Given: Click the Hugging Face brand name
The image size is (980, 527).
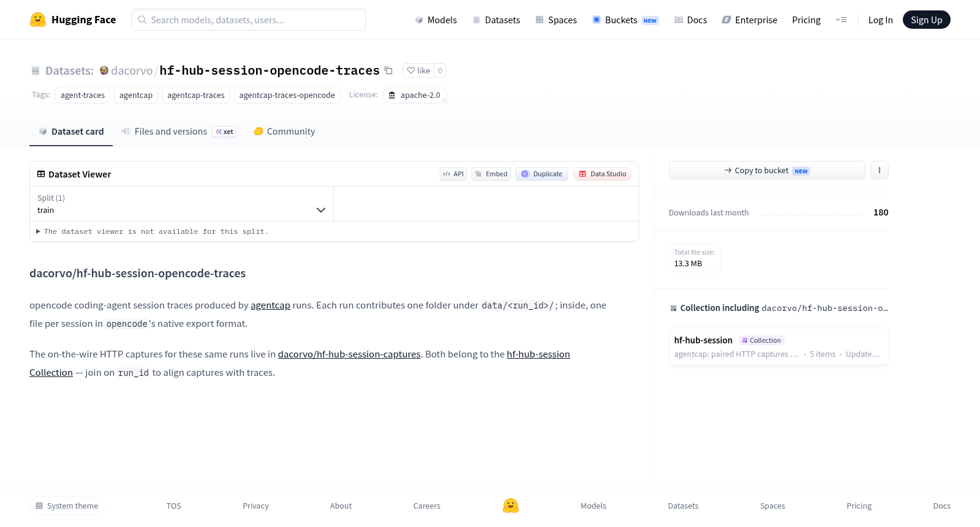Looking at the screenshot, I should pyautogui.click(x=84, y=20).
